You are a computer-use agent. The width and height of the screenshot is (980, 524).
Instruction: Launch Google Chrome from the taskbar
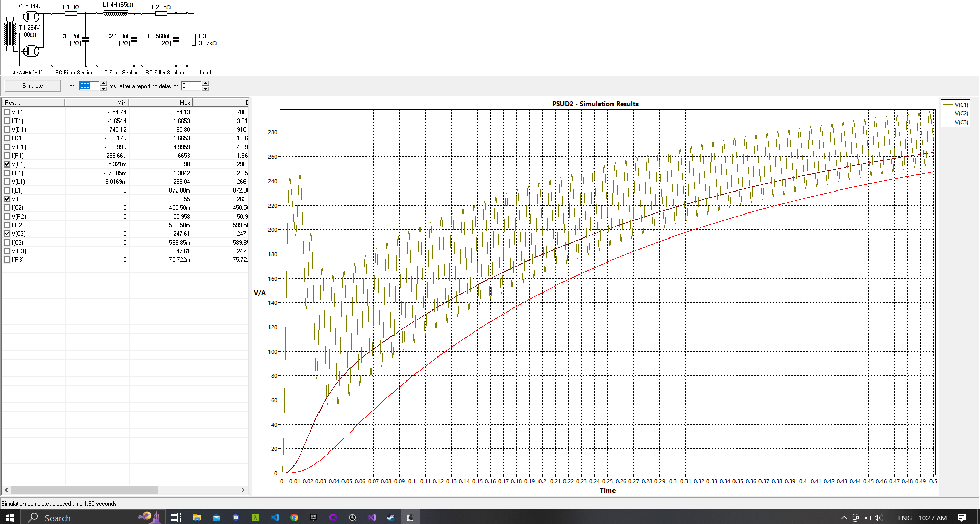294,517
